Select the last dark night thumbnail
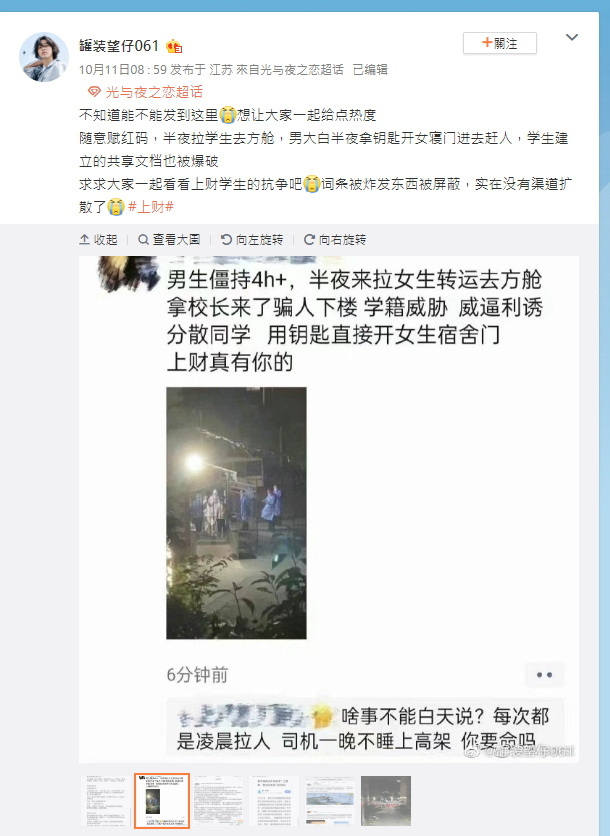The height and width of the screenshot is (836, 610). pyautogui.click(x=386, y=801)
